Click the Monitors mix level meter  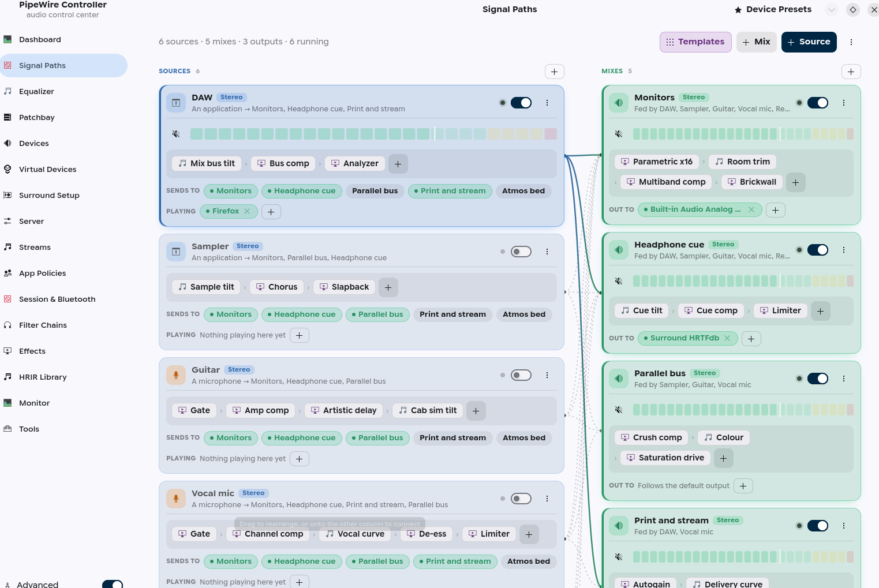click(x=743, y=134)
